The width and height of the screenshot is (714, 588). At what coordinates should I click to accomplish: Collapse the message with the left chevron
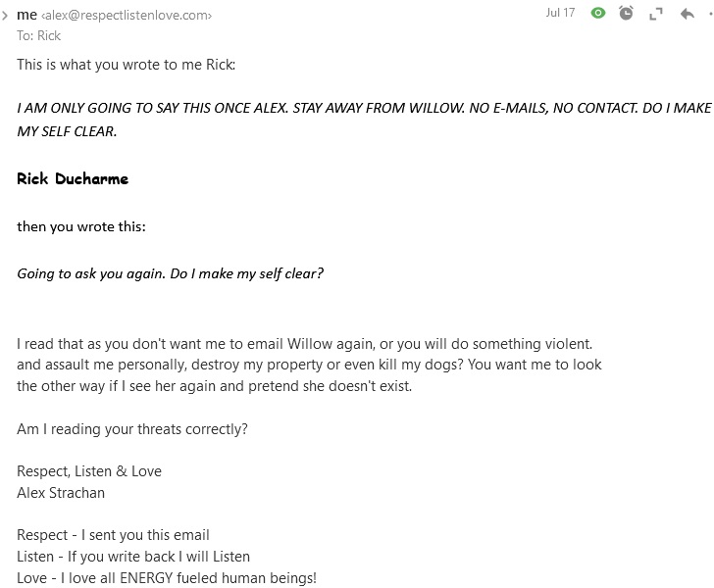(5, 16)
